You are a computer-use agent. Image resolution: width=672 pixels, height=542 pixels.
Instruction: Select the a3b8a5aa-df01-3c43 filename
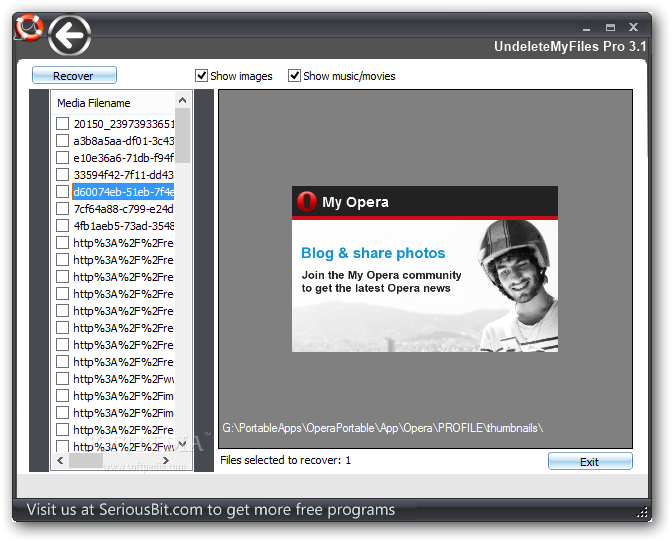click(123, 141)
